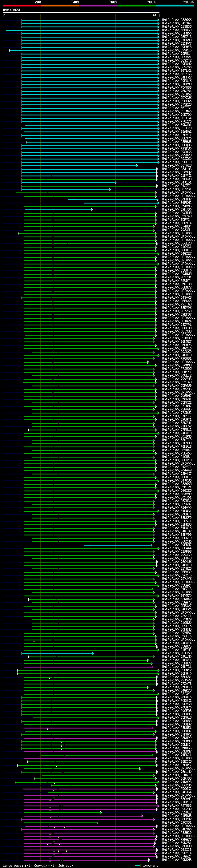Click the purple ~60% identity legend segment

(x=98, y=6)
